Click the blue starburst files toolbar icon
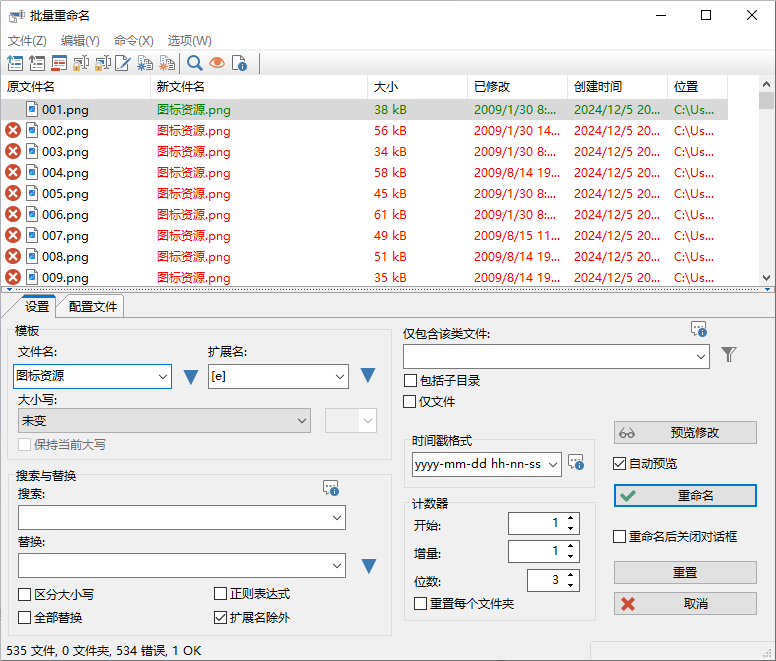The image size is (776, 661). coord(145,63)
